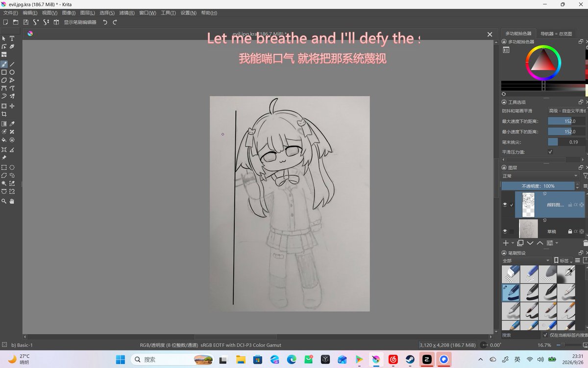
Task: Toggle the 平滑压力值 checkbox
Action: point(550,152)
